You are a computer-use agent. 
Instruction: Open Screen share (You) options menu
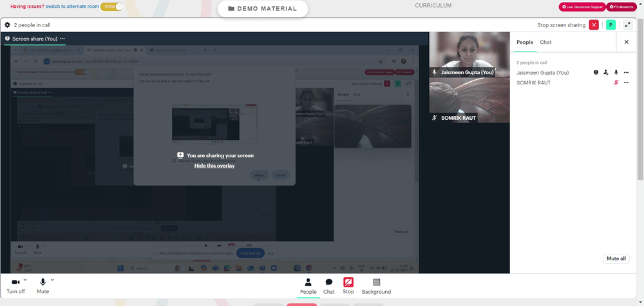[x=62, y=39]
